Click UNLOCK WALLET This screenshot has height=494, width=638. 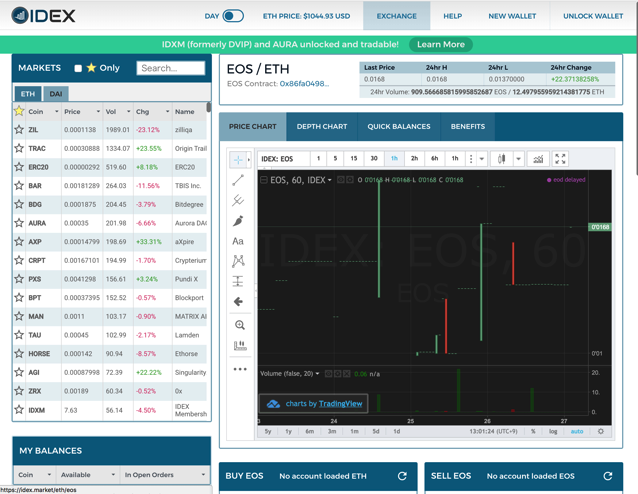[x=593, y=16]
